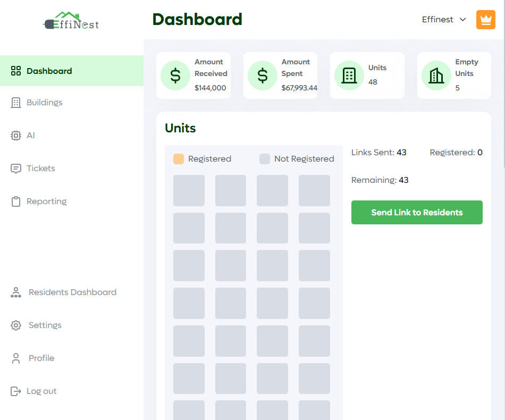Open the Dashboard menu item
Screen dimensions: 505x420
coord(49,71)
